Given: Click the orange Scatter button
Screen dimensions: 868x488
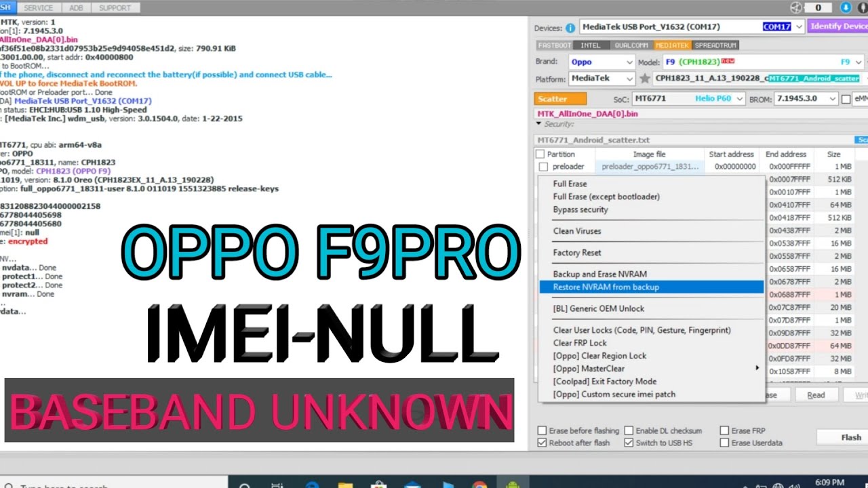Looking at the screenshot, I should pyautogui.click(x=560, y=99).
